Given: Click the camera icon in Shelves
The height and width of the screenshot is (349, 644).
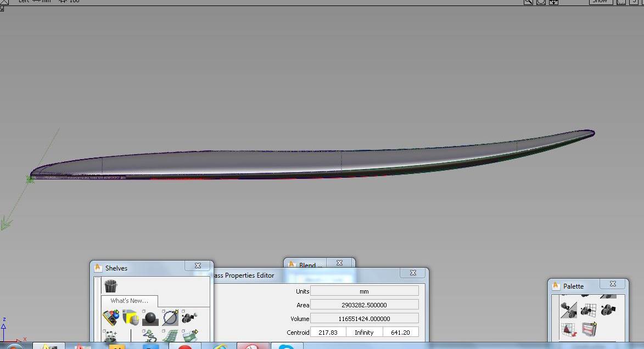Looking at the screenshot, I should (189, 317).
